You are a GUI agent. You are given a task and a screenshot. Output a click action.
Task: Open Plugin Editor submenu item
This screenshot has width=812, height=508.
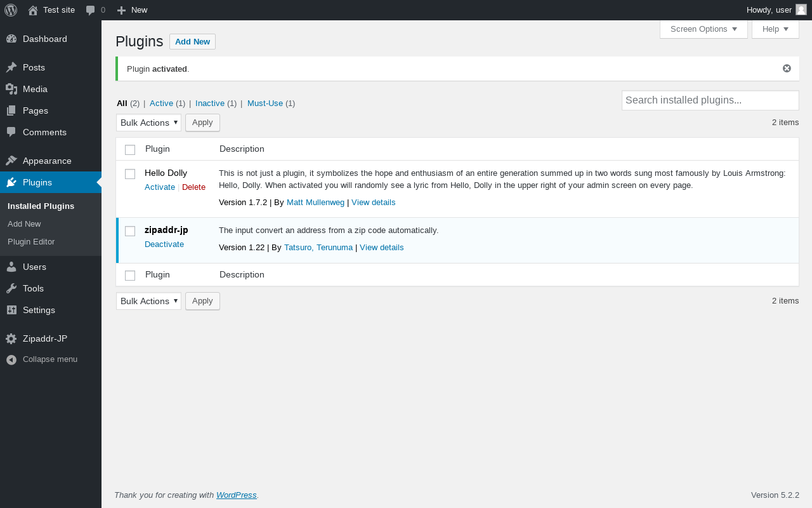[31, 242]
